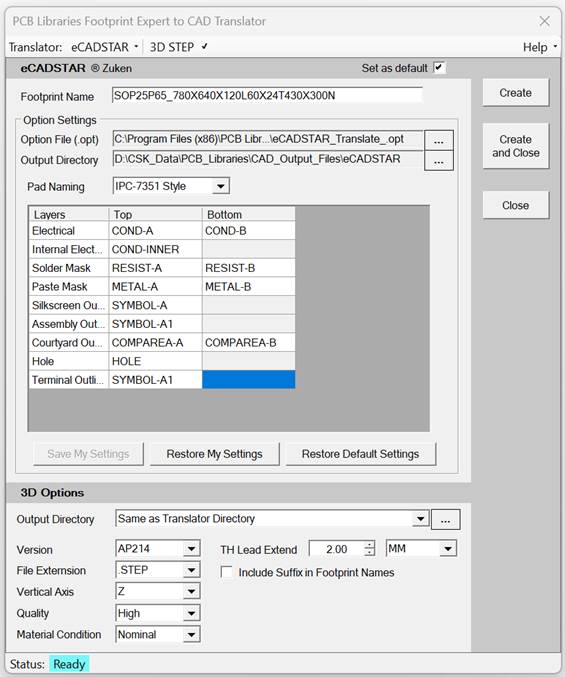Click the highlighted Terminal Outline bottom cell
This screenshot has width=565, height=677.
point(249,380)
